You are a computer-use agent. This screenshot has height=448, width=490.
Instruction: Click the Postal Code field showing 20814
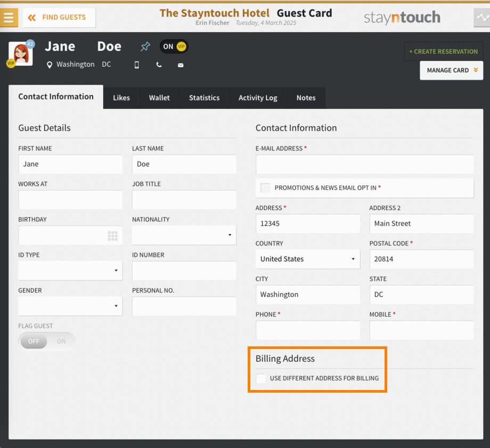coord(422,259)
